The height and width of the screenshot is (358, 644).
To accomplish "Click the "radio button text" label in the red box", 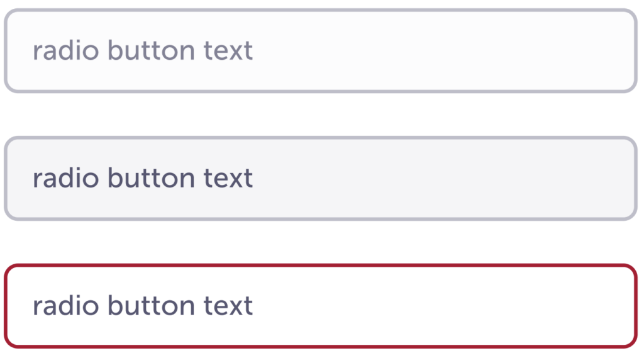I will [143, 306].
